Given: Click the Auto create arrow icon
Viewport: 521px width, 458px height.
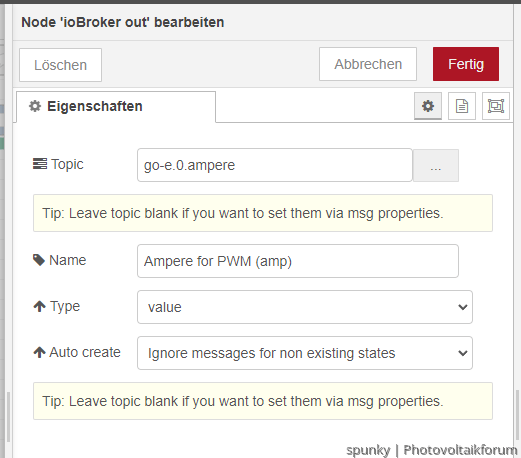Looking at the screenshot, I should point(39,352).
